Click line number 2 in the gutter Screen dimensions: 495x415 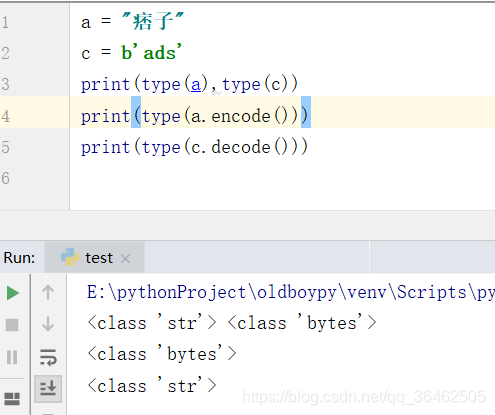5,53
